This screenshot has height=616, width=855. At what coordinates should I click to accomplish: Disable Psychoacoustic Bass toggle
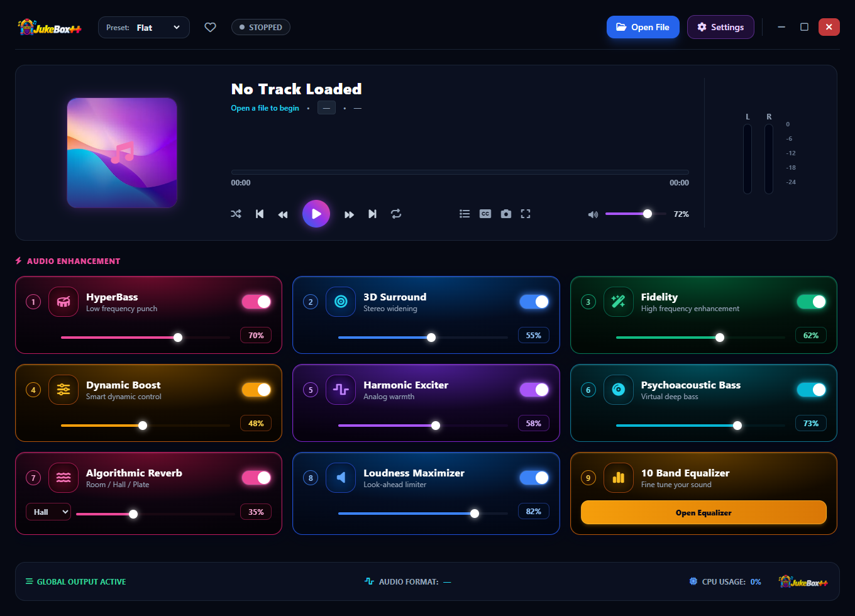point(812,390)
